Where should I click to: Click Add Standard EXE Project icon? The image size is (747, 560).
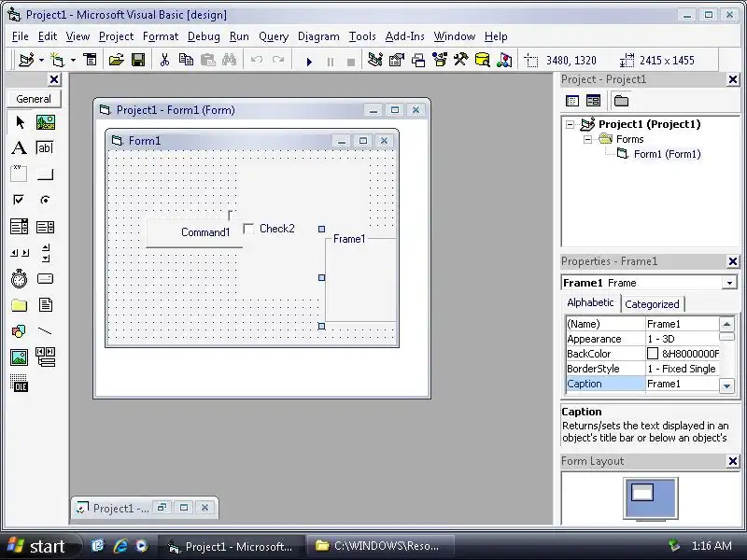pyautogui.click(x=26, y=60)
